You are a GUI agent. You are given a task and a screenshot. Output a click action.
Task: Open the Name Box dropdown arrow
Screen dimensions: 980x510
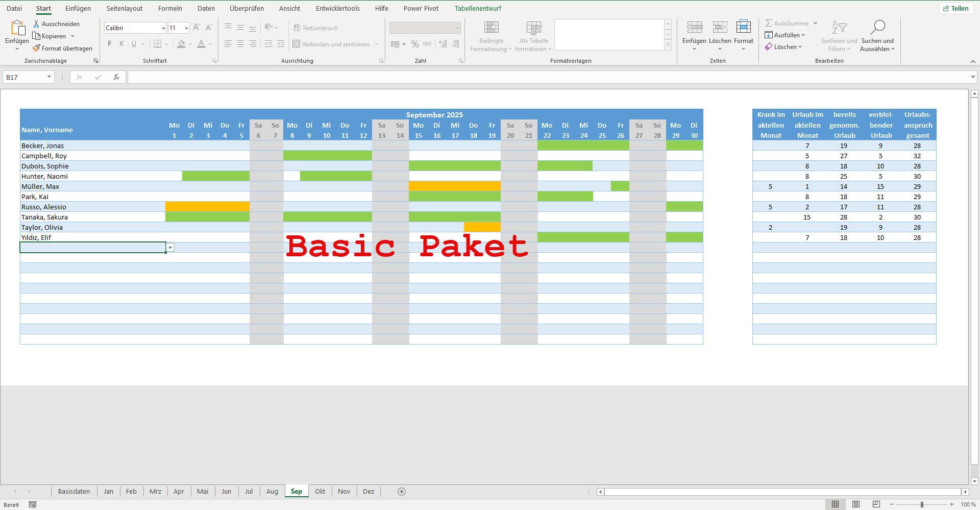tap(49, 77)
